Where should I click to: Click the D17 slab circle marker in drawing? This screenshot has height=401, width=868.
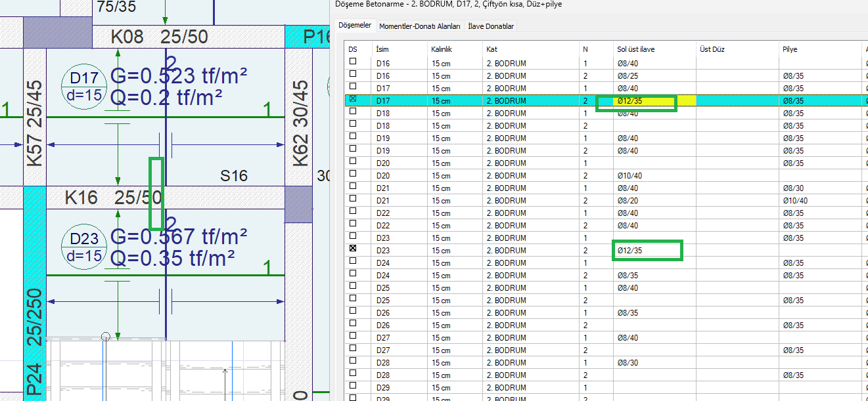tap(83, 86)
